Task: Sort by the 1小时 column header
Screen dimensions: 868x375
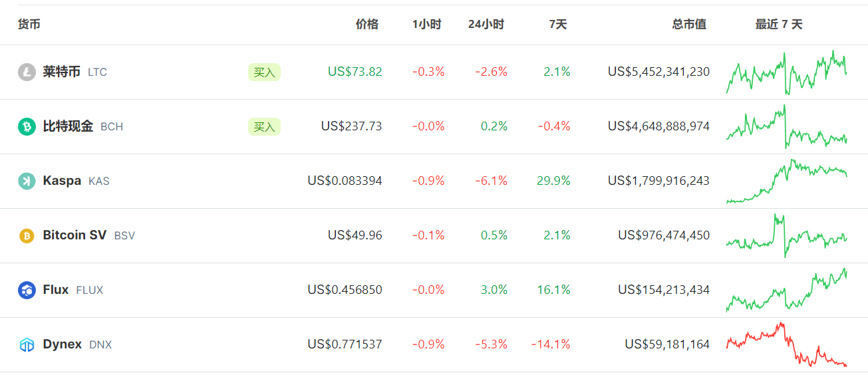Action: click(426, 25)
